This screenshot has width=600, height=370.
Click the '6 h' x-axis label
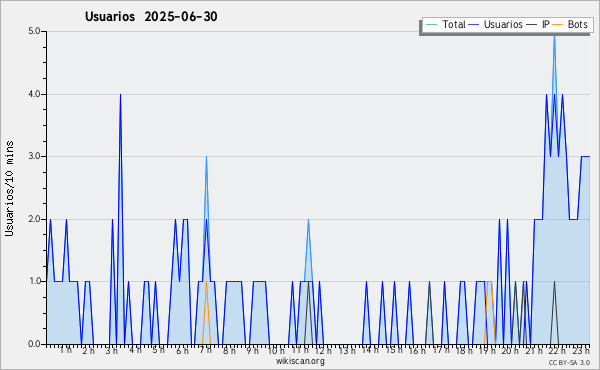click(x=182, y=350)
